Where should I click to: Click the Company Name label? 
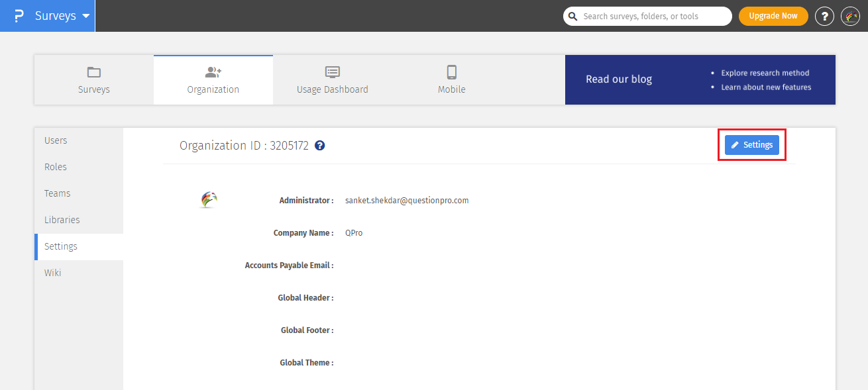pyautogui.click(x=303, y=233)
